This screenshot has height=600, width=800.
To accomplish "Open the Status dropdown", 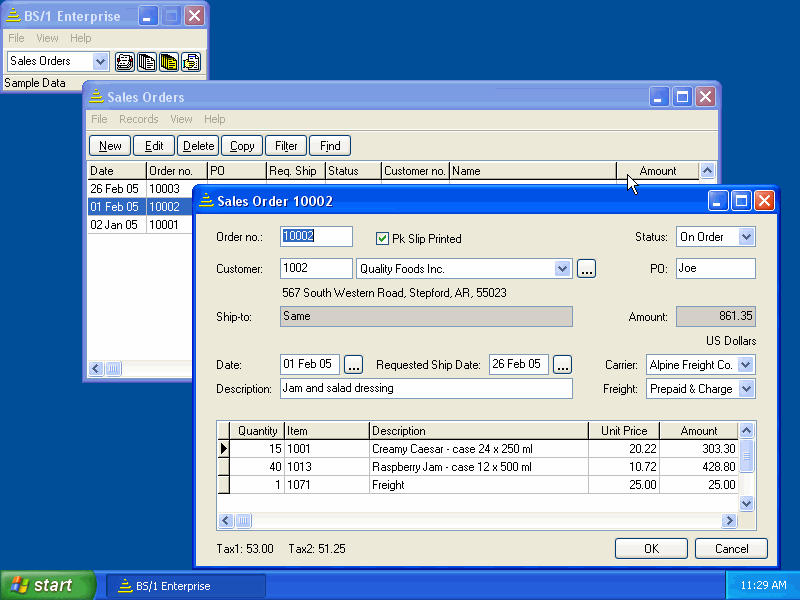I will [x=746, y=237].
